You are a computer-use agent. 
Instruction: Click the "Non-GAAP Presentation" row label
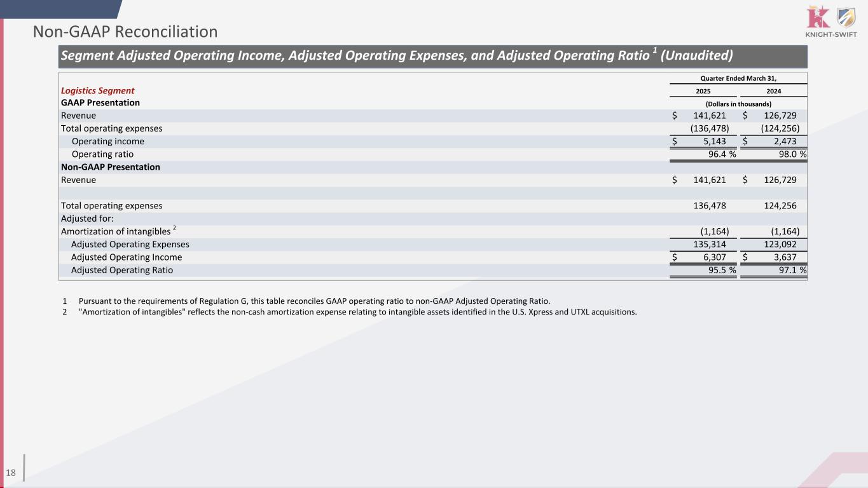click(x=110, y=167)
